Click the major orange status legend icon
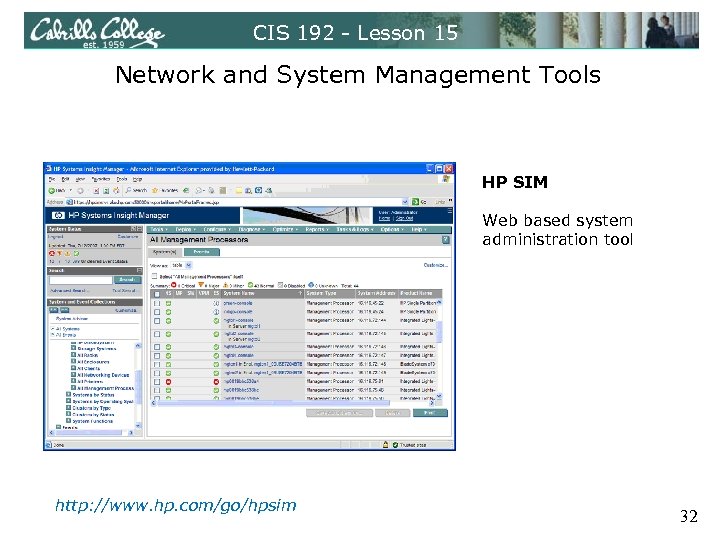This screenshot has height=540, width=720. [60, 253]
